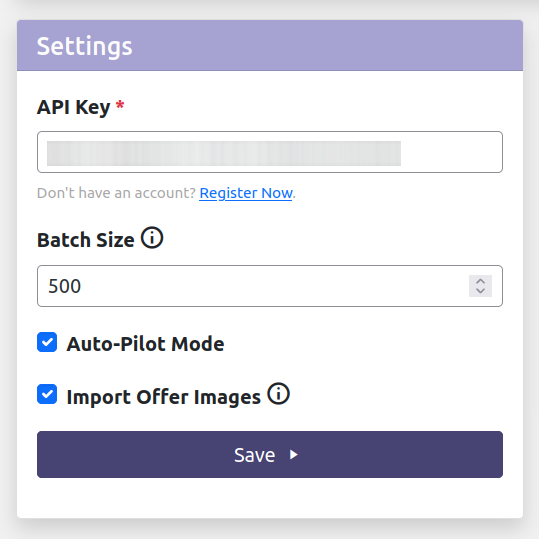Uncheck the Import Offer Images checkbox
539x539 pixels.
tap(47, 394)
